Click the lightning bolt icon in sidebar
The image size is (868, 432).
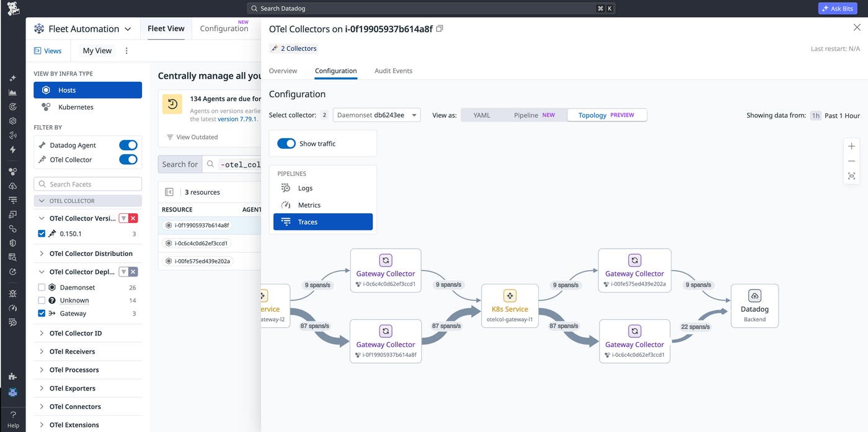coord(12,149)
